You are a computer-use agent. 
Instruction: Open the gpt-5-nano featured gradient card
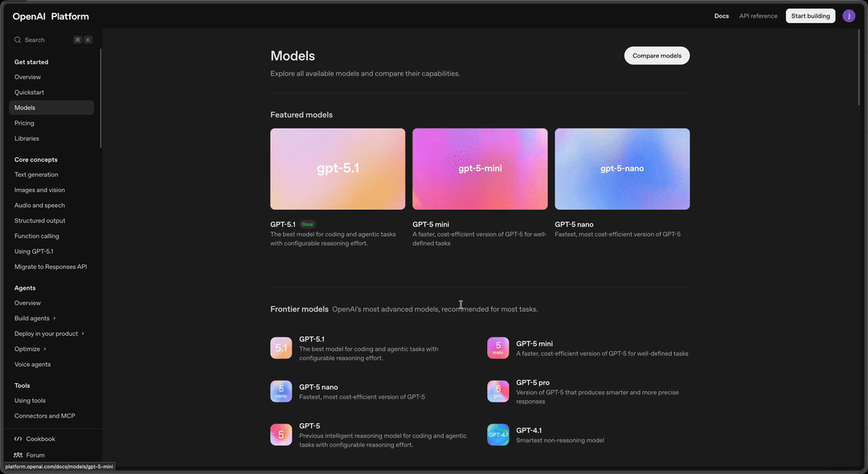click(x=622, y=169)
